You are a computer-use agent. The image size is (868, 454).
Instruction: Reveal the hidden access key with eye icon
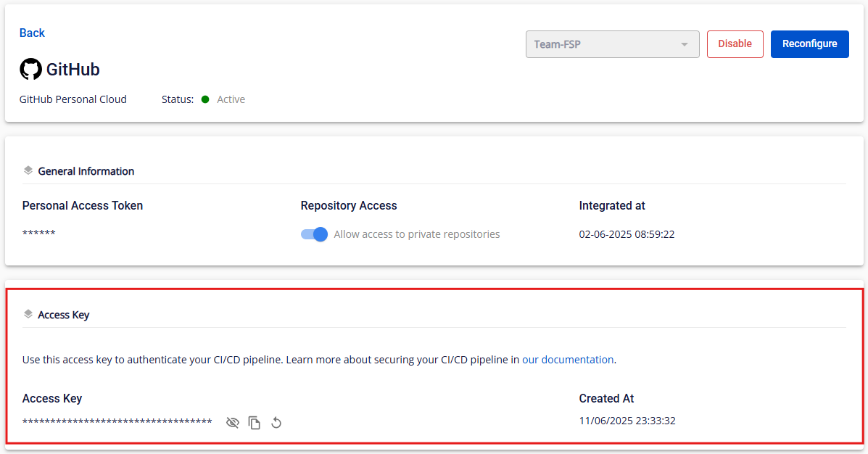tap(232, 423)
